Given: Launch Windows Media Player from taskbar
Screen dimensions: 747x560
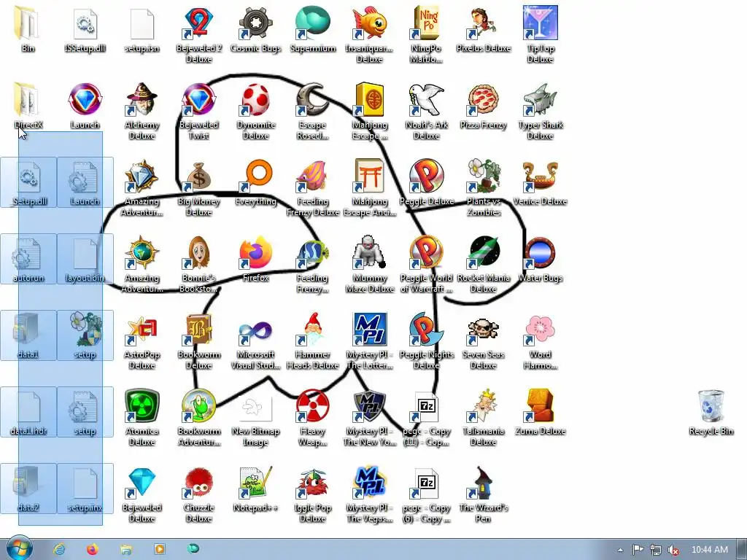Looking at the screenshot, I should (160, 549).
